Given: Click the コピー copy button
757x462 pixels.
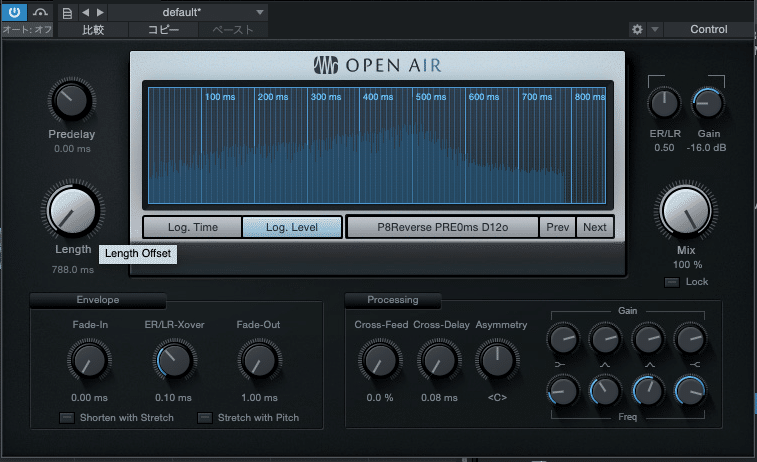Looking at the screenshot, I should [x=163, y=30].
